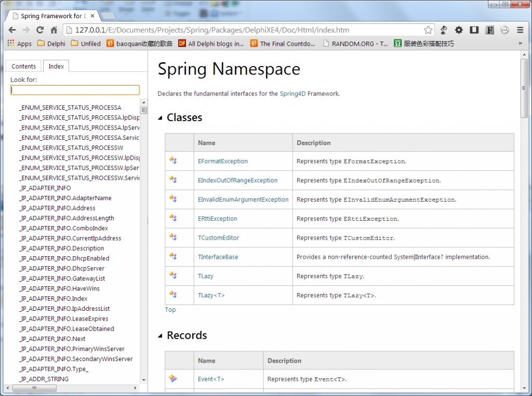The width and height of the screenshot is (532, 396).
Task: Click the "F" extension icon
Action: coord(489,31)
